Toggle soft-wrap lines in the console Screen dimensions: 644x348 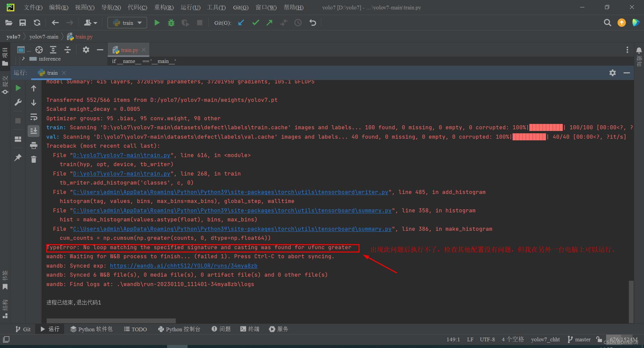point(34,117)
